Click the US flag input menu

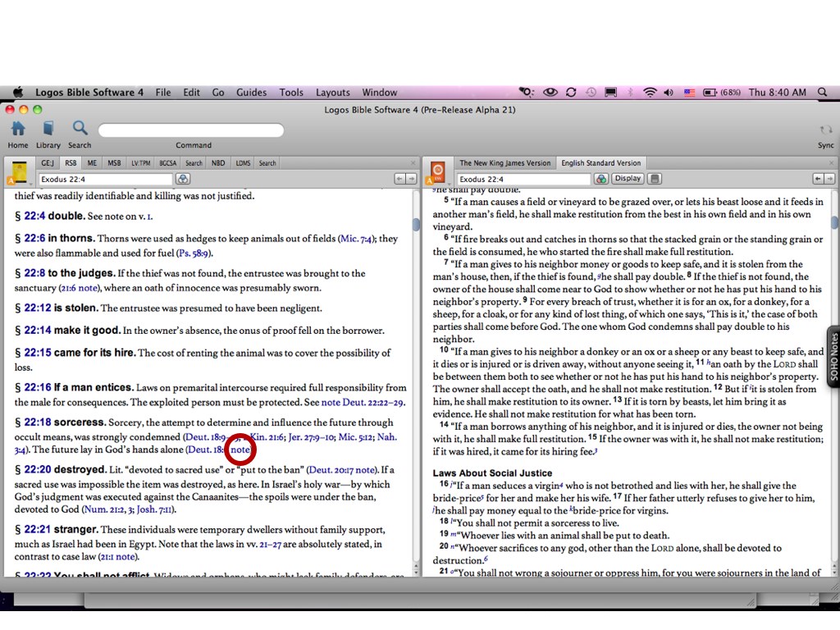tap(689, 92)
